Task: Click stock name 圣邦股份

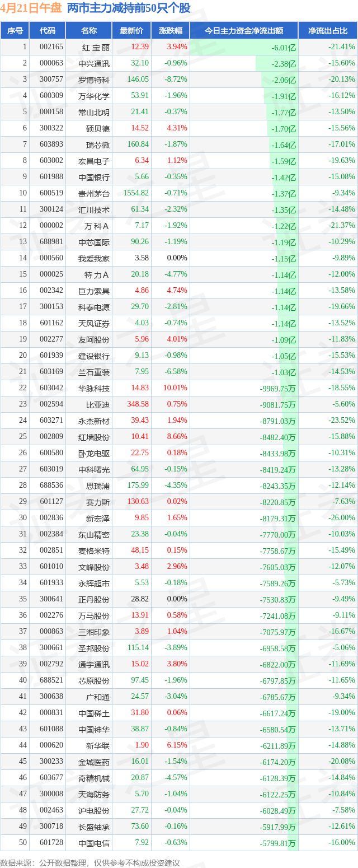Action: [x=94, y=648]
